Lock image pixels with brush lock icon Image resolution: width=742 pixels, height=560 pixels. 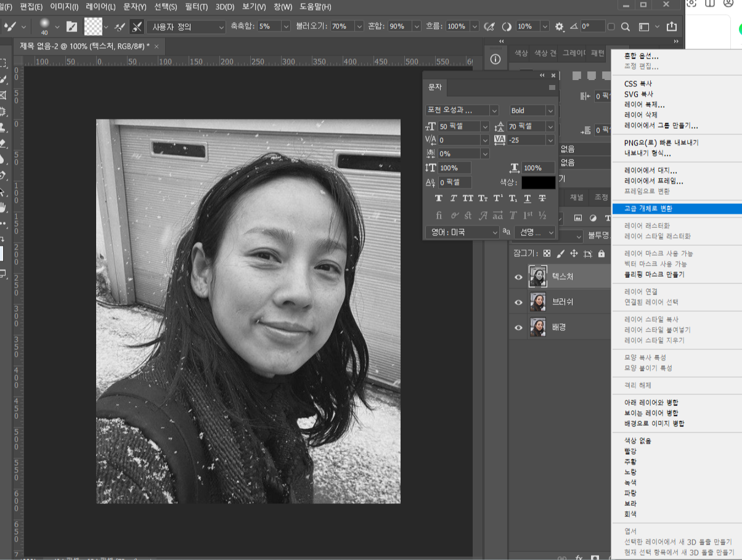pos(560,253)
